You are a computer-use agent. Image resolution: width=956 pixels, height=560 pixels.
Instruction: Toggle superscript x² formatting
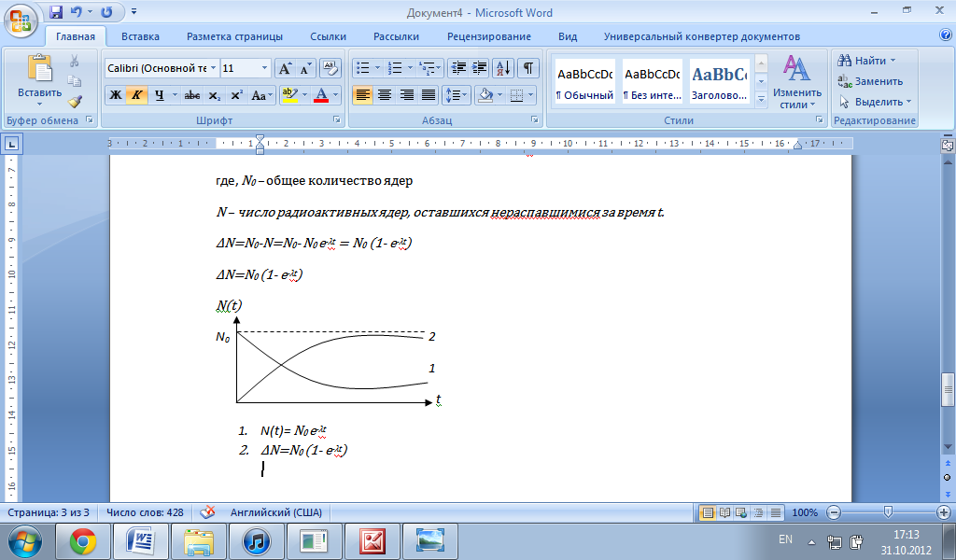click(x=236, y=95)
